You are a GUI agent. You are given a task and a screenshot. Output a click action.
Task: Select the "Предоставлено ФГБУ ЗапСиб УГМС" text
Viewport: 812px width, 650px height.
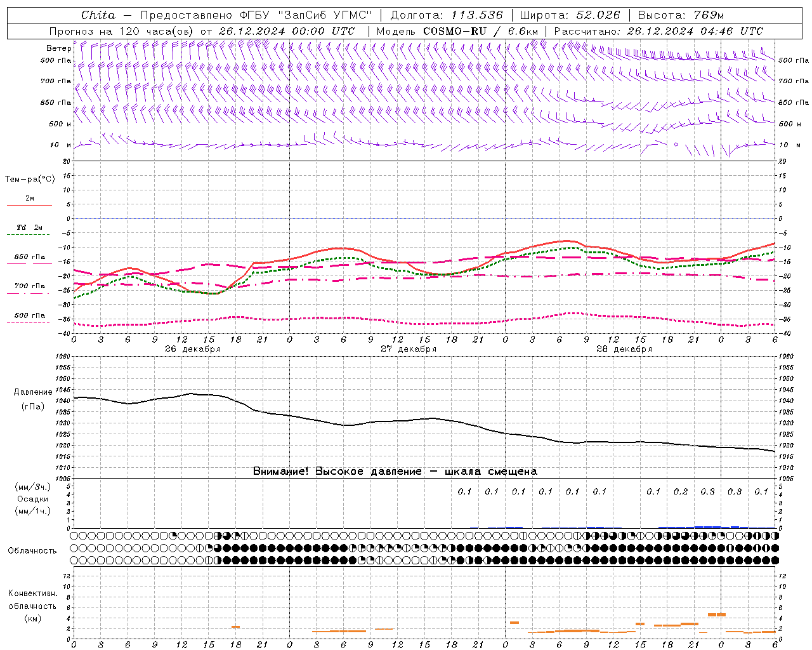256,15
